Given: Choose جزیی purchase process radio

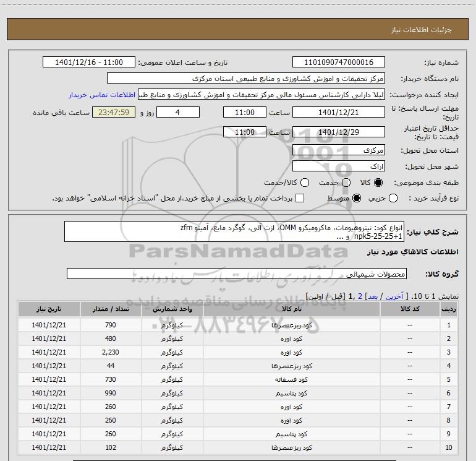Looking at the screenshot, I should tap(393, 199).
